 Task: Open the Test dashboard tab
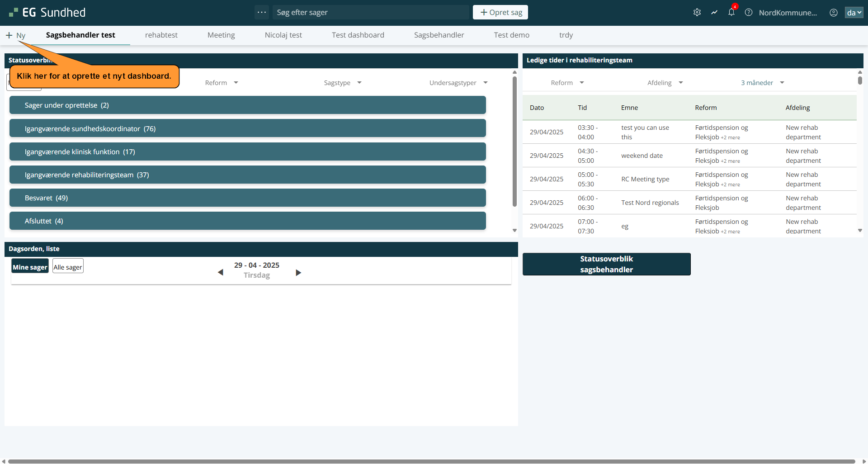[358, 35]
